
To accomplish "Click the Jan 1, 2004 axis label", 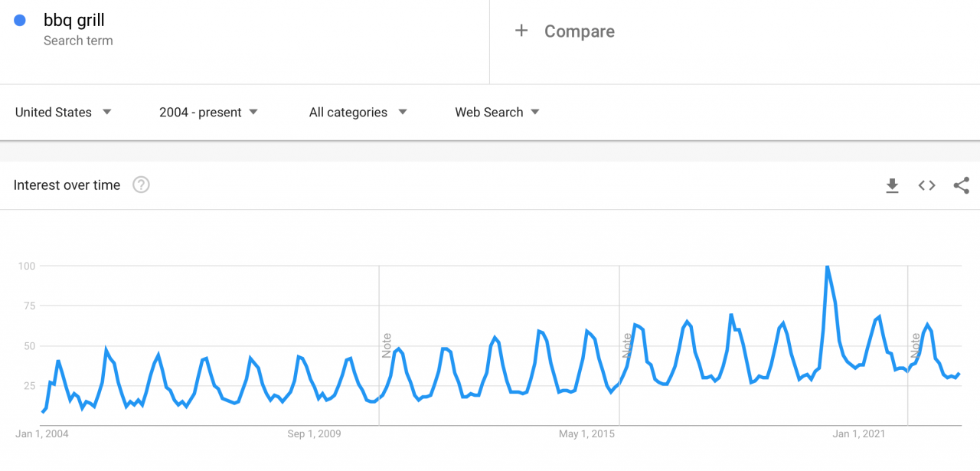I will tap(41, 433).
